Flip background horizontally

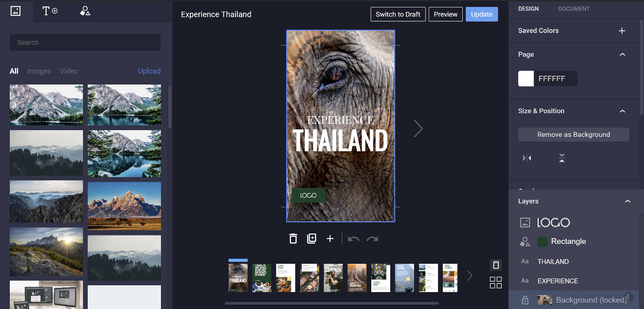(527, 158)
